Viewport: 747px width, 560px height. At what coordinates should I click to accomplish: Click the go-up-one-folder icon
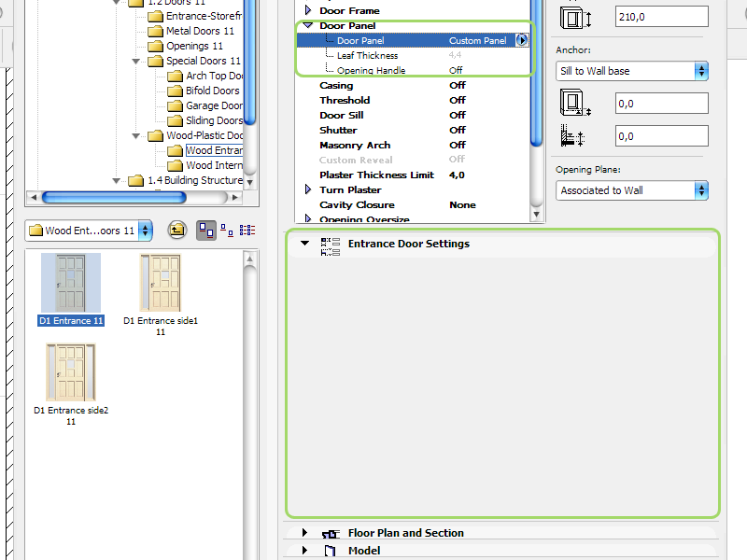click(x=177, y=231)
